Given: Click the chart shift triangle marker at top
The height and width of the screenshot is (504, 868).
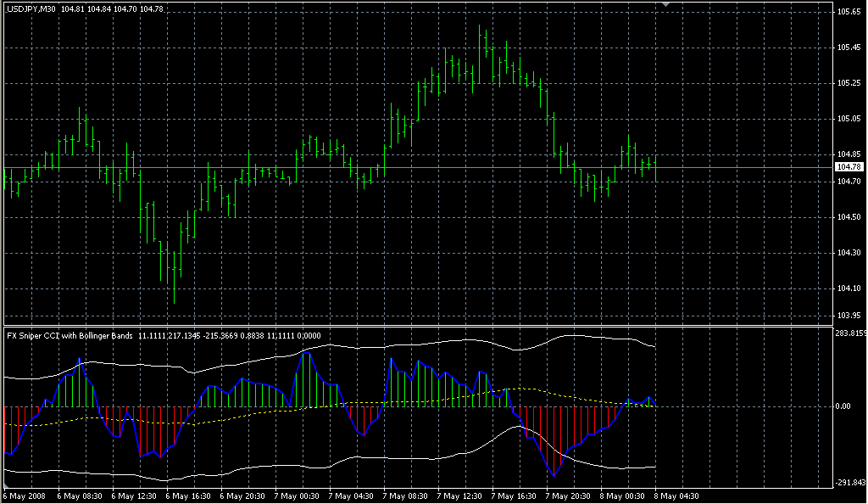Looking at the screenshot, I should tap(665, 4).
